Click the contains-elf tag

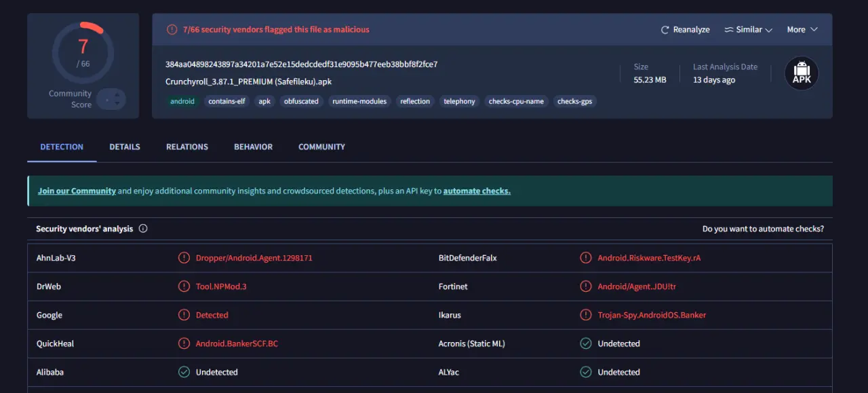[226, 101]
